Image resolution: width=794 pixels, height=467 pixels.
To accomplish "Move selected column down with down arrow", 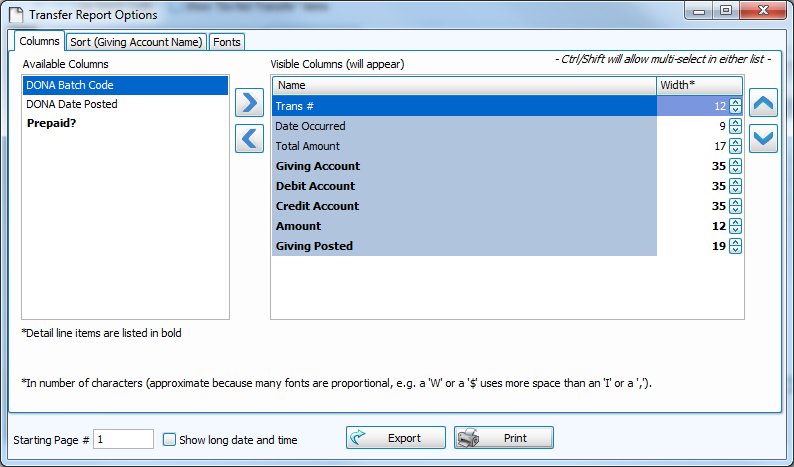I will pos(763,138).
